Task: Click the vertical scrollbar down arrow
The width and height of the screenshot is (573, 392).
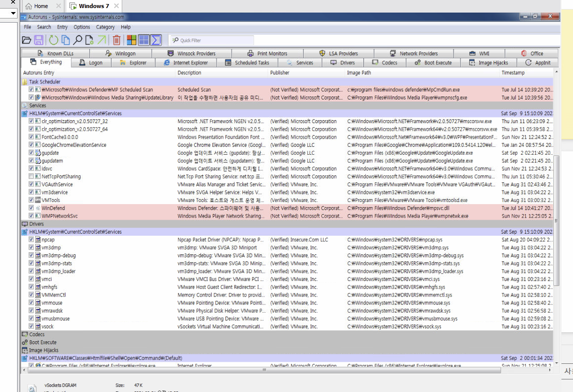Action: click(556, 363)
